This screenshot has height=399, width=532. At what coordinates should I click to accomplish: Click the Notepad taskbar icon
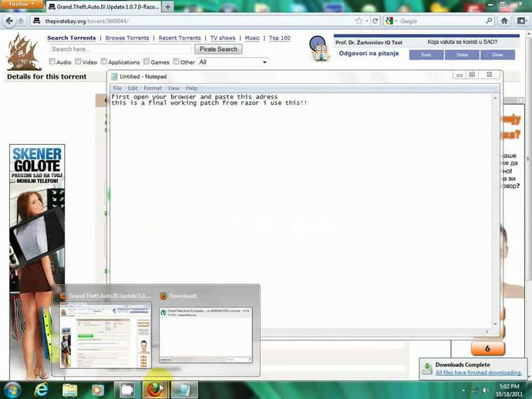(x=184, y=390)
